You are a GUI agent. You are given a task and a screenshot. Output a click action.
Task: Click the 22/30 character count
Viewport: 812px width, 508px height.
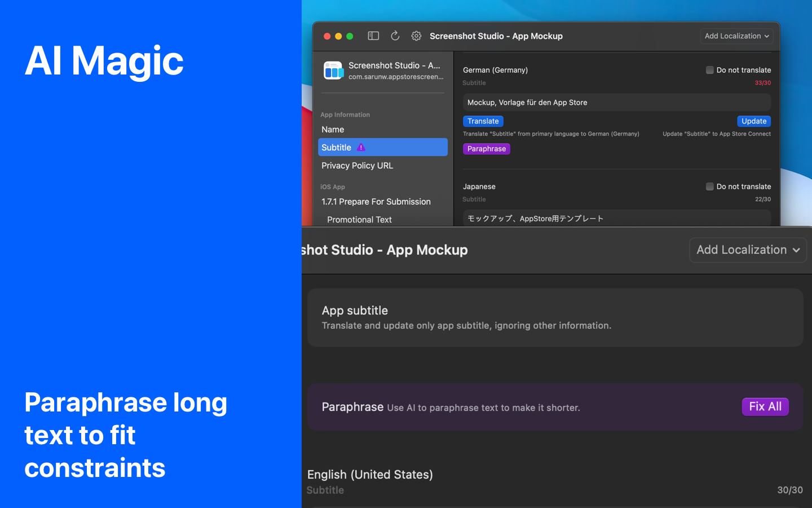tap(763, 199)
